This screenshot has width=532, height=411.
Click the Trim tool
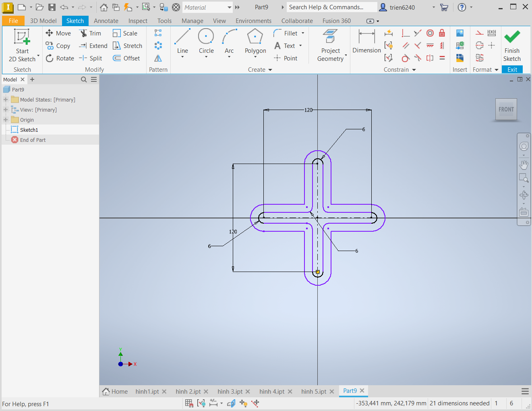pos(90,33)
